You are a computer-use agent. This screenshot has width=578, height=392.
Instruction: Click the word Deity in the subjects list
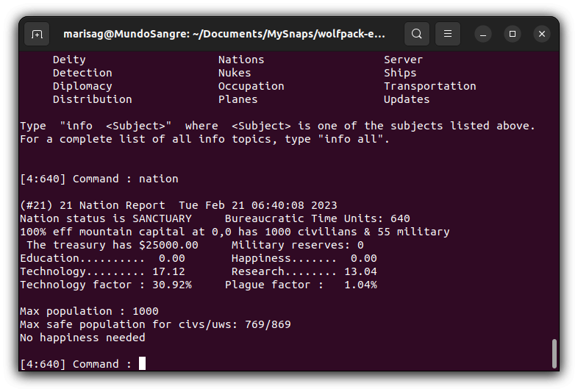tap(69, 60)
